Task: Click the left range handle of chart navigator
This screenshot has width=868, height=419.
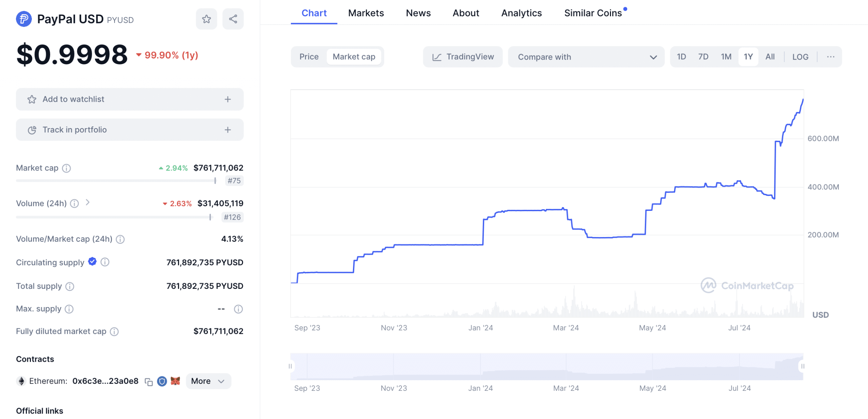Action: (x=291, y=366)
